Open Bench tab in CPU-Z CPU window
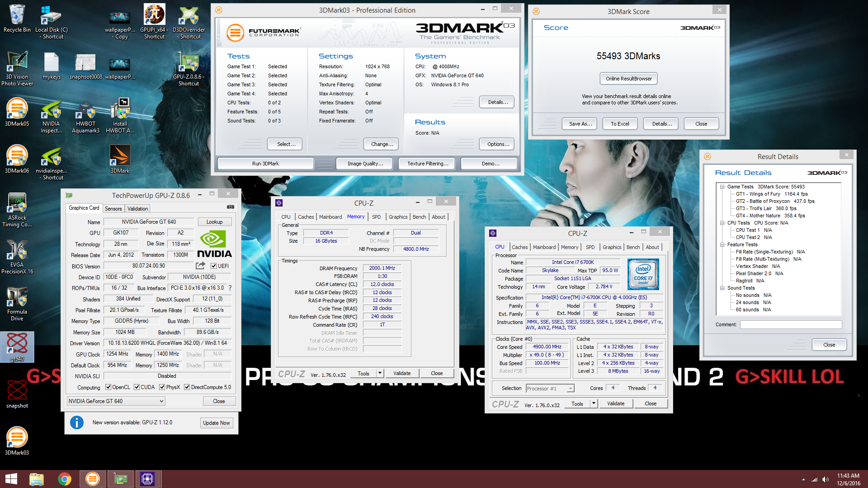This screenshot has height=488, width=868. click(x=633, y=247)
